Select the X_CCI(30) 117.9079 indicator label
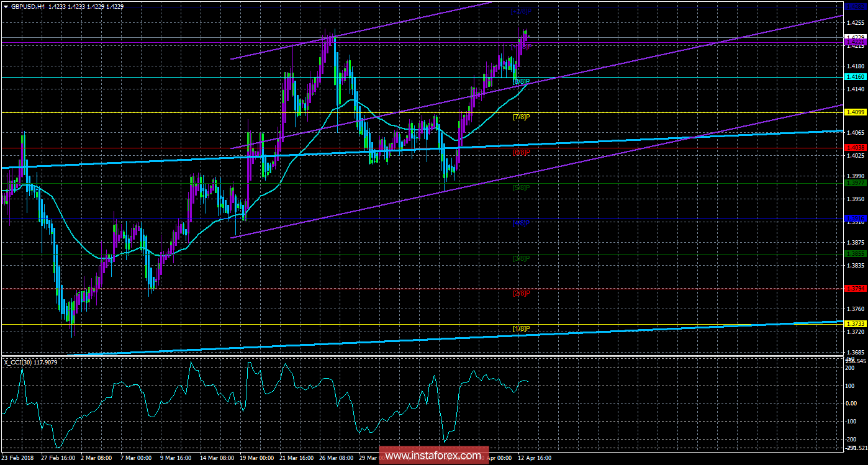Screen dimensions: 868x465 click(30, 361)
